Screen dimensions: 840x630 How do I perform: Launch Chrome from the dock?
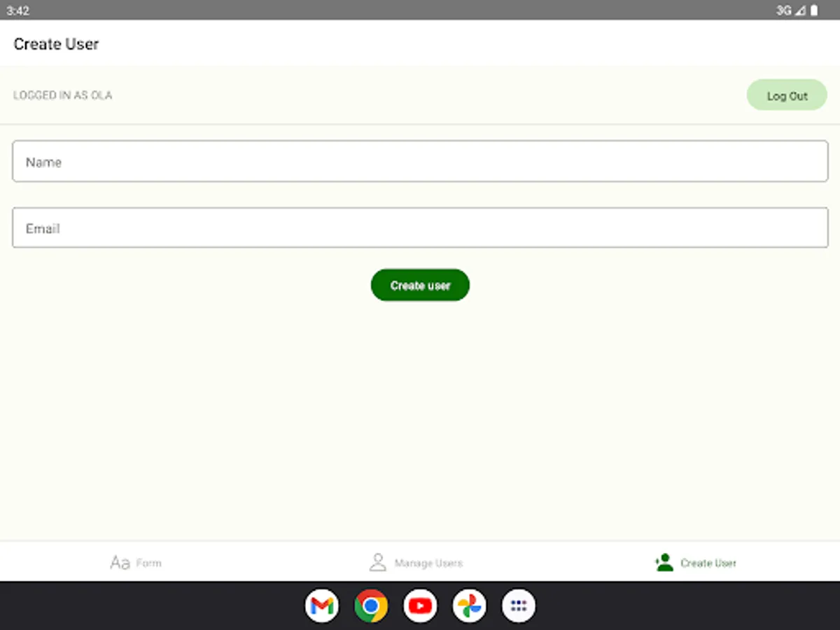tap(371, 605)
